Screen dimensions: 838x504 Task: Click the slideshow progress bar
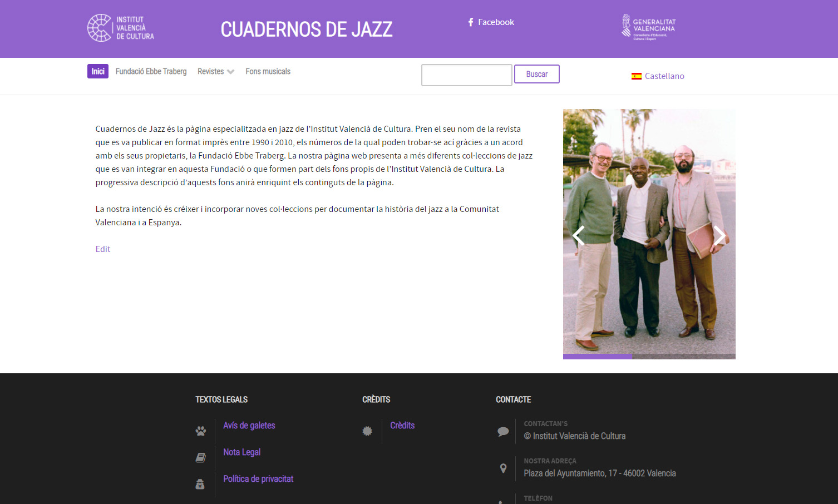tap(649, 357)
